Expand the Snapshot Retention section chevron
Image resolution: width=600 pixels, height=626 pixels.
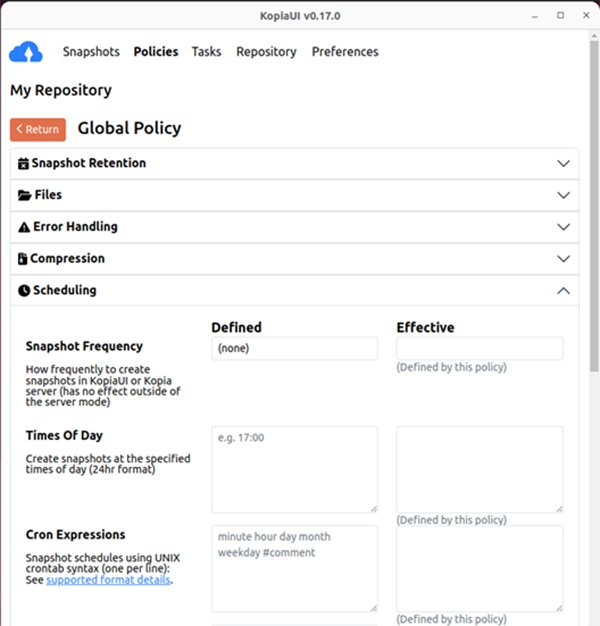pyautogui.click(x=563, y=163)
